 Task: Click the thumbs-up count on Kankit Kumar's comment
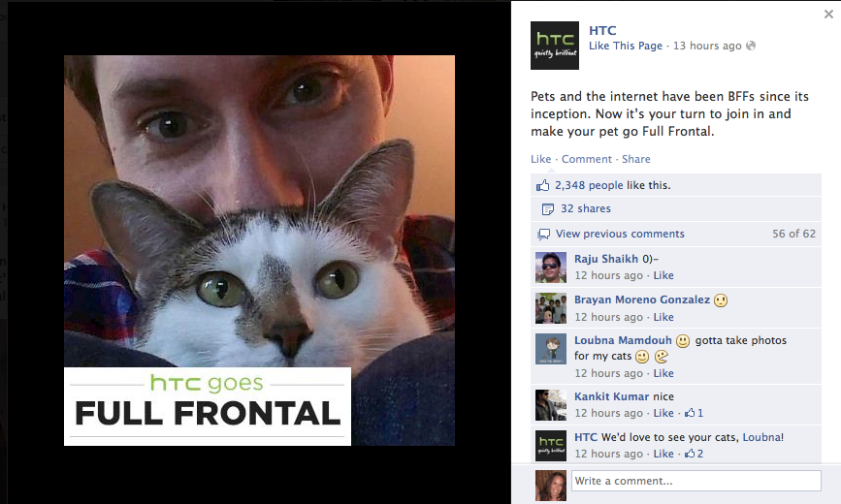[x=694, y=413]
